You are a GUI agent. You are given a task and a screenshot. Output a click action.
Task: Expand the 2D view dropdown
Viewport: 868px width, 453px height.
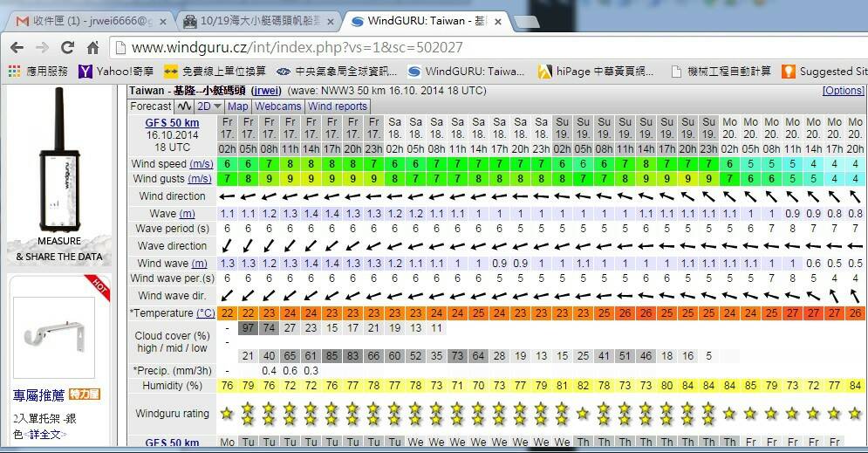point(209,106)
